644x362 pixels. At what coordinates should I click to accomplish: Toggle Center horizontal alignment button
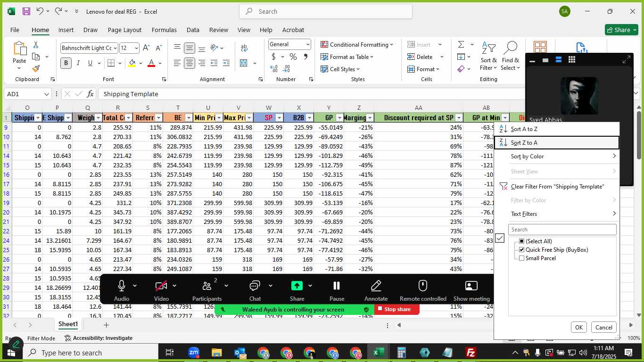coord(190,63)
